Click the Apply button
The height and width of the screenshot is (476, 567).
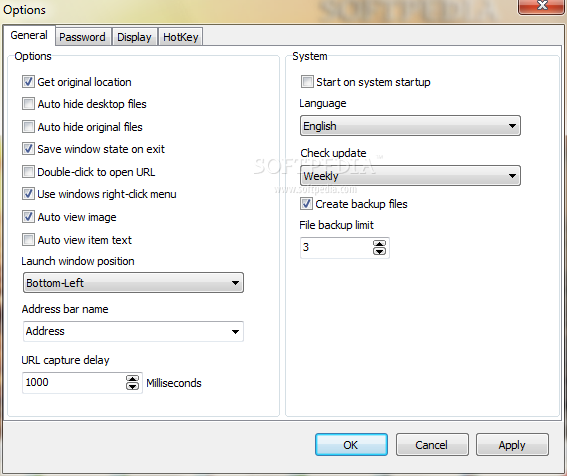click(512, 445)
